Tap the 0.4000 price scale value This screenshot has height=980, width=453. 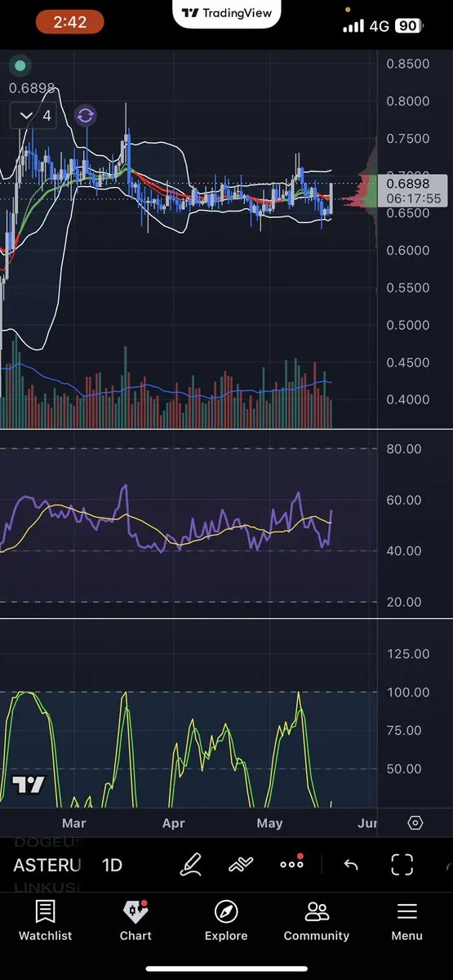pyautogui.click(x=408, y=399)
